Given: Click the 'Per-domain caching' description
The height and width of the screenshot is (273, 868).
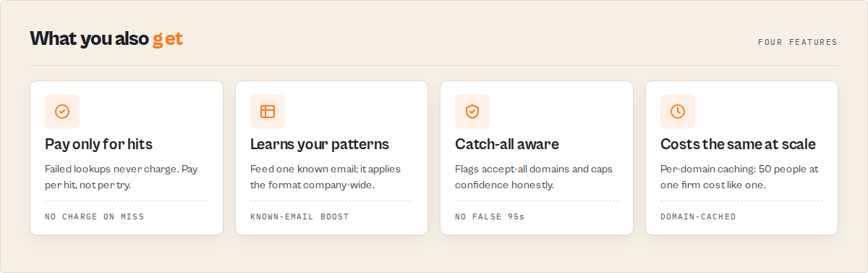Looking at the screenshot, I should click(x=739, y=177).
